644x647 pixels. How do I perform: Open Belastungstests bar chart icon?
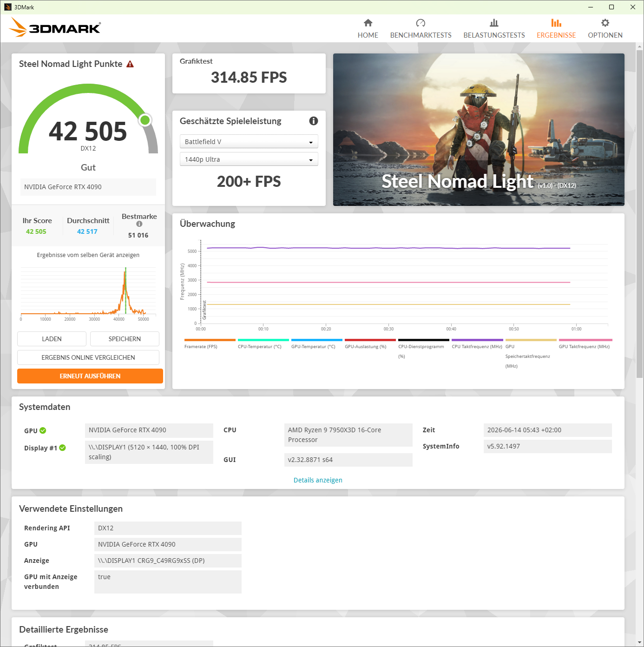tap(494, 23)
